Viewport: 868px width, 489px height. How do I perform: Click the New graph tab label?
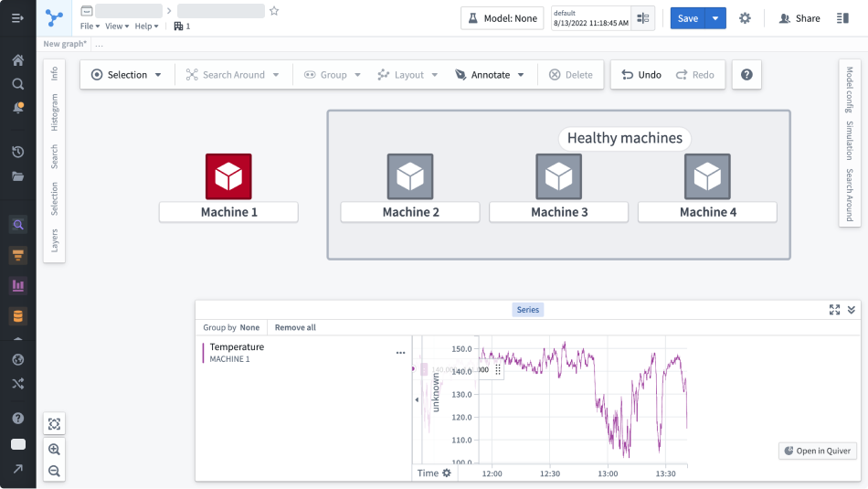point(65,44)
